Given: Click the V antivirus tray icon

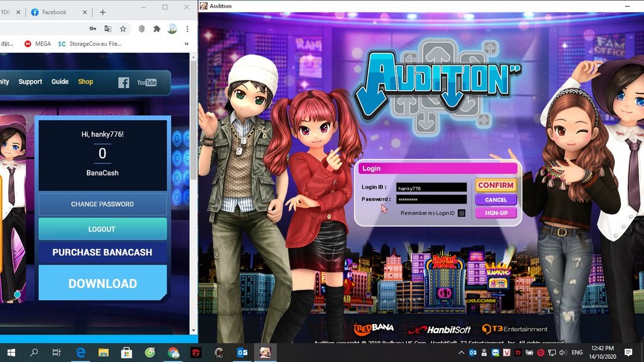Looking at the screenshot, I should click(507, 352).
